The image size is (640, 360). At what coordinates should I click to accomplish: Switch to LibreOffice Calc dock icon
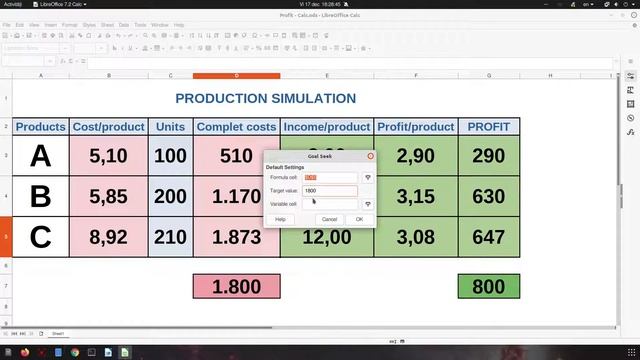(125, 352)
